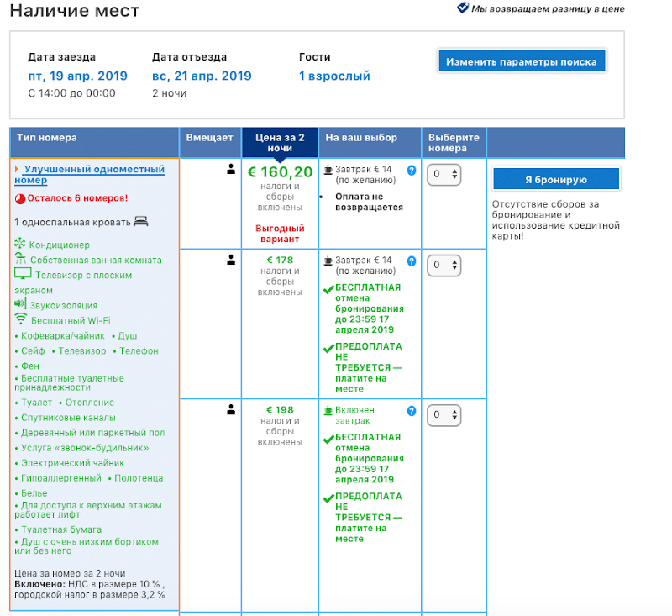Click 'Гипоаллергенный' amenity text

click(x=61, y=478)
